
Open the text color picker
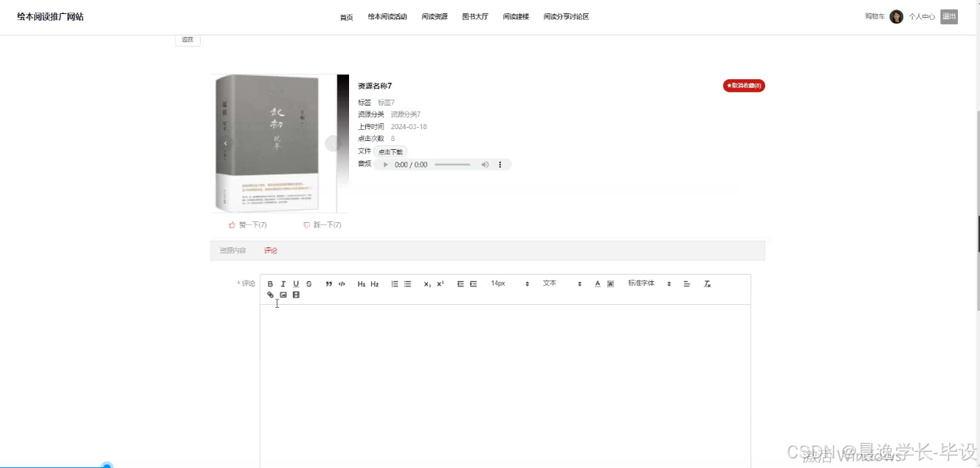tap(598, 283)
